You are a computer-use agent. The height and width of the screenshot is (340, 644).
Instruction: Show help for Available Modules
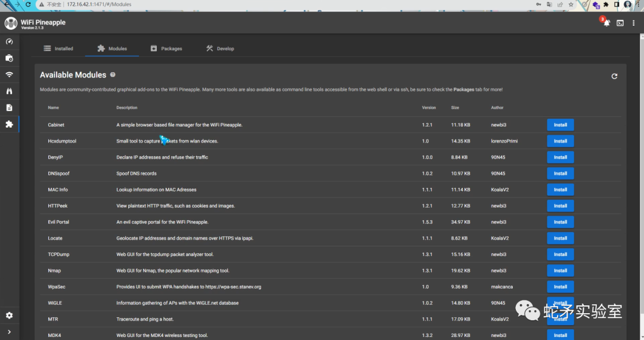(x=113, y=75)
